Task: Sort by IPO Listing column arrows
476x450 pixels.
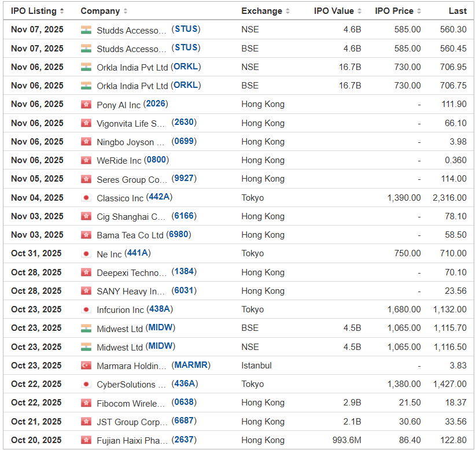Action: pyautogui.click(x=62, y=11)
